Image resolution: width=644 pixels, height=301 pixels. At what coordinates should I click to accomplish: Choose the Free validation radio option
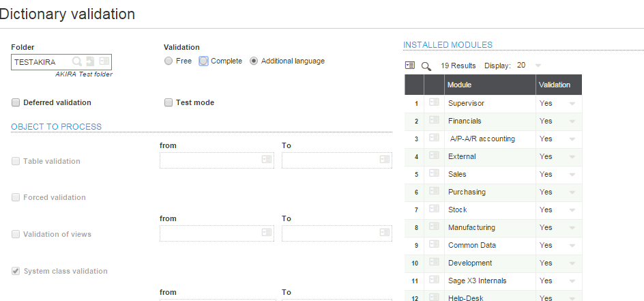169,61
